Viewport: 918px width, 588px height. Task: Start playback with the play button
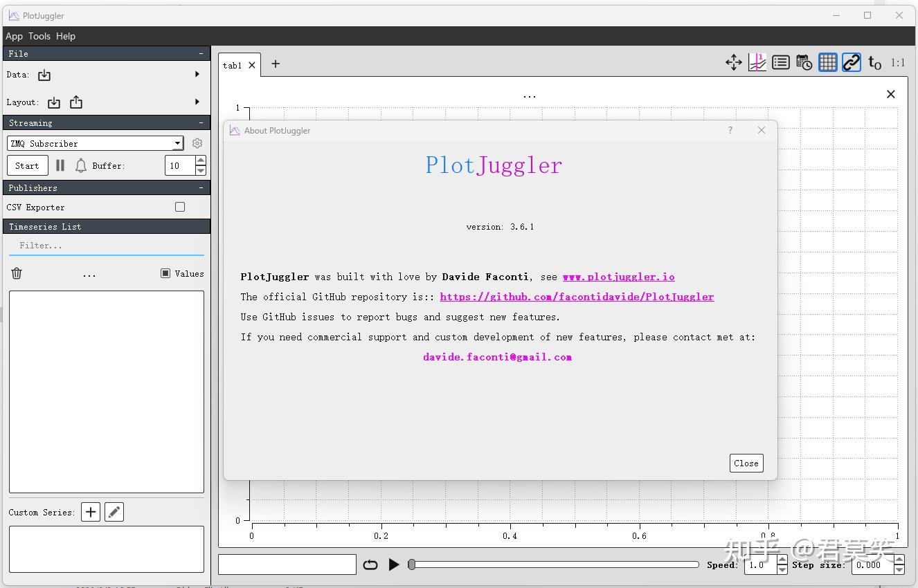(394, 564)
